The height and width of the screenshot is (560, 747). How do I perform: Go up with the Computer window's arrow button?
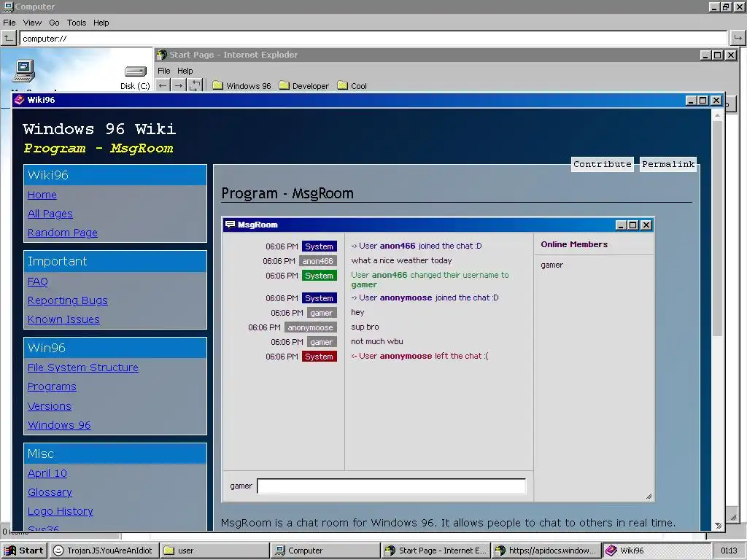point(8,38)
